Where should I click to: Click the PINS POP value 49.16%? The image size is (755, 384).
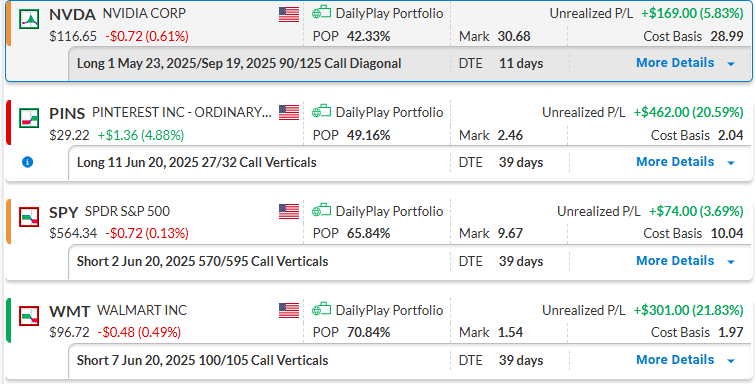point(368,135)
